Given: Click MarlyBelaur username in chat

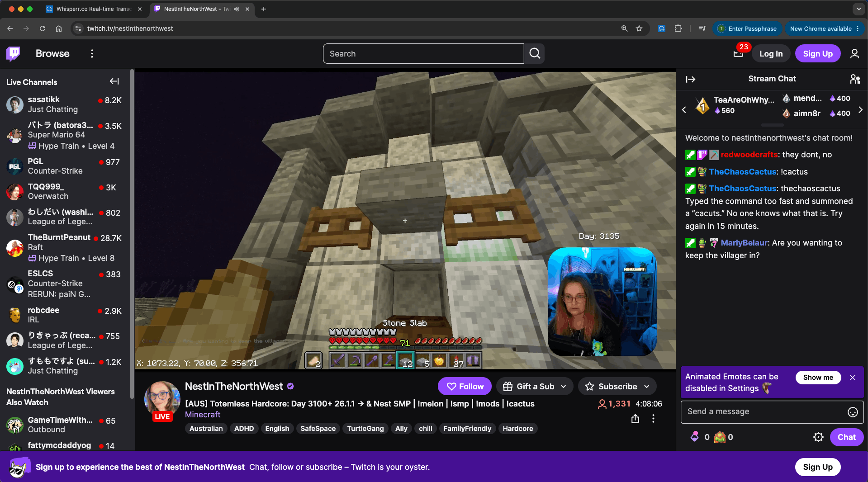Looking at the screenshot, I should (x=744, y=243).
